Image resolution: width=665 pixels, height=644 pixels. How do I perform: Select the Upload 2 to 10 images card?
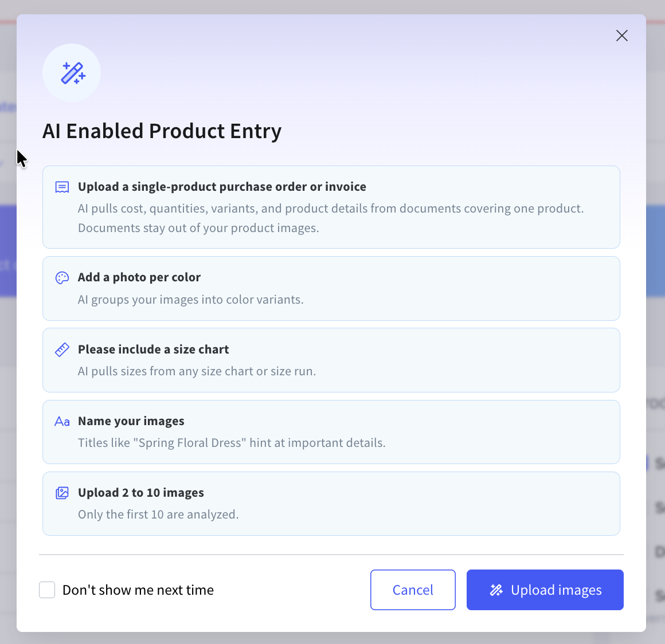pyautogui.click(x=331, y=504)
